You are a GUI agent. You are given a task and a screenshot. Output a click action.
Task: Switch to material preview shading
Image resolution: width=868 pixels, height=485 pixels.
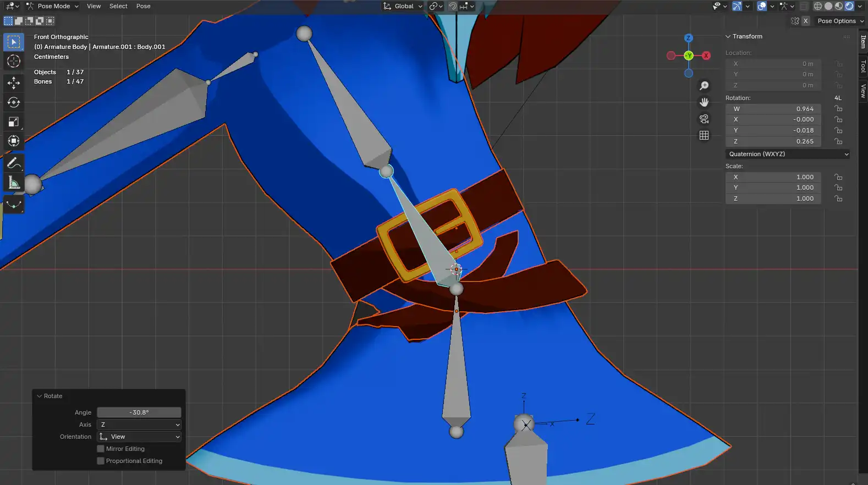839,6
